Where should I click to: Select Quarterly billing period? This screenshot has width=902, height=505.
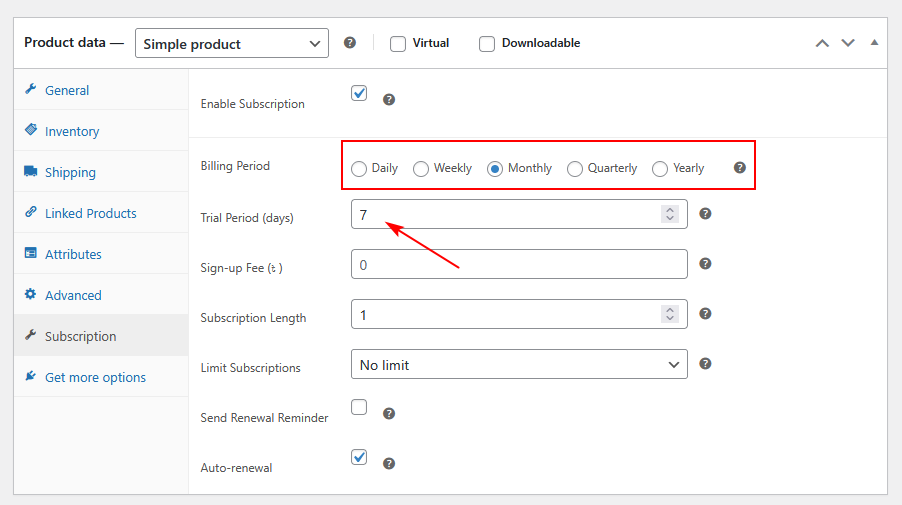(575, 169)
